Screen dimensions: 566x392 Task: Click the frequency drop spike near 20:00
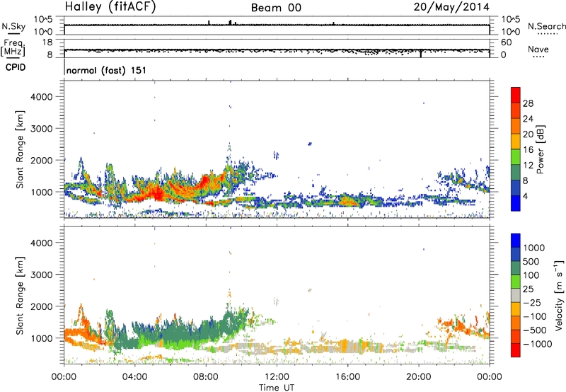[x=421, y=54]
